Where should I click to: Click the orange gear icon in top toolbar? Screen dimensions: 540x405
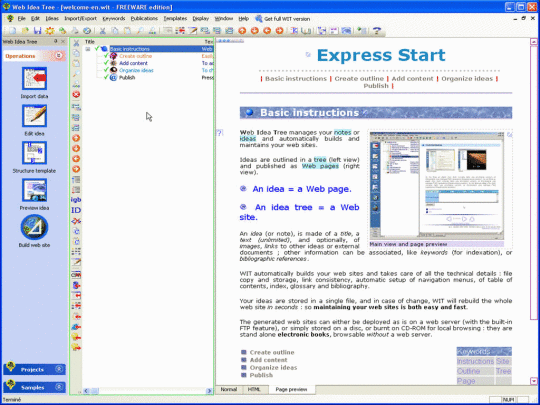pyautogui.click(x=50, y=31)
